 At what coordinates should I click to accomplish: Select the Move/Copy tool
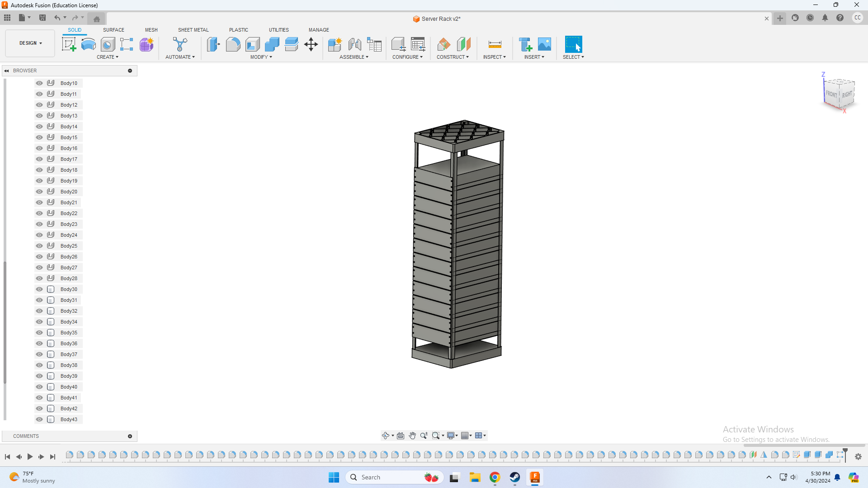point(311,44)
